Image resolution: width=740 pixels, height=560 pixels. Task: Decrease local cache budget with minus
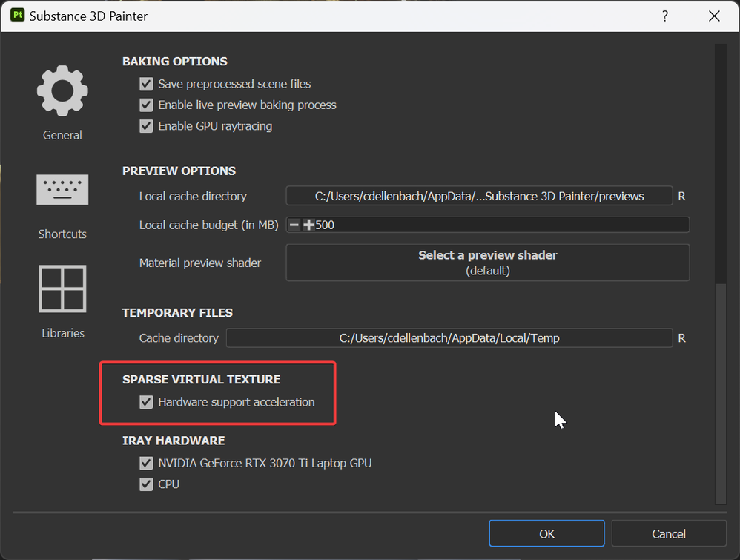[294, 225]
